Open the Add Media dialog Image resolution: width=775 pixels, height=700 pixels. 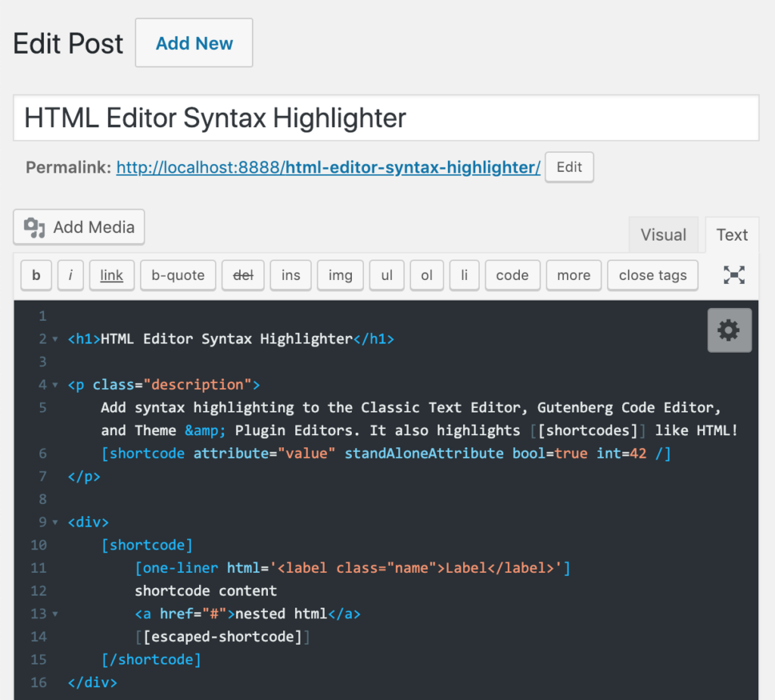78,227
